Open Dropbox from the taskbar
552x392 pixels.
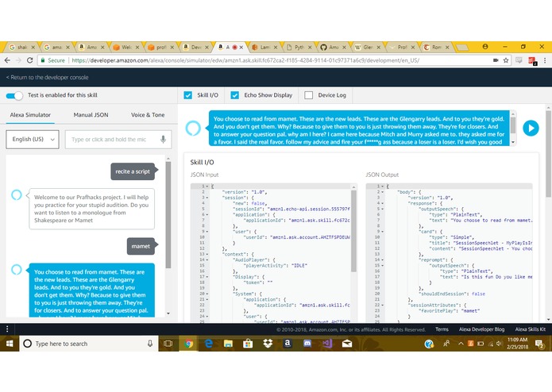click(268, 344)
